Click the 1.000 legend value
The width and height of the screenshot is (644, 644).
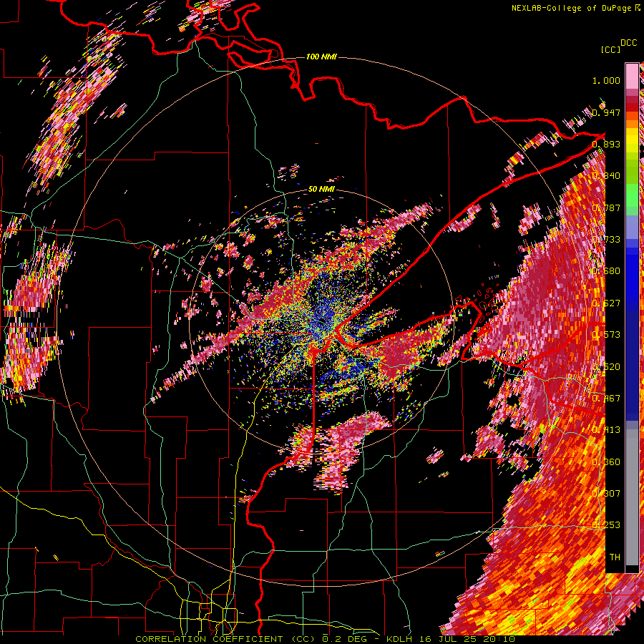point(606,80)
